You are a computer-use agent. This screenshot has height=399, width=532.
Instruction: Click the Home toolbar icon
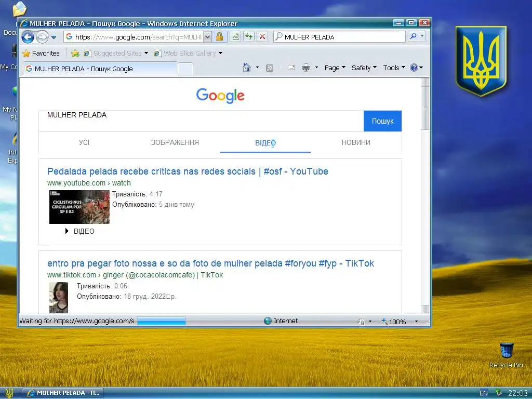tap(247, 68)
